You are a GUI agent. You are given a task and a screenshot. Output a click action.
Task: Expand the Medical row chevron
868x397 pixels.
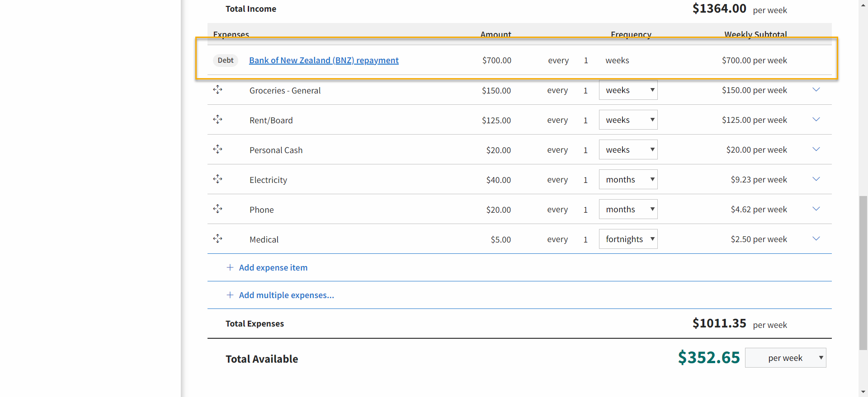816,238
